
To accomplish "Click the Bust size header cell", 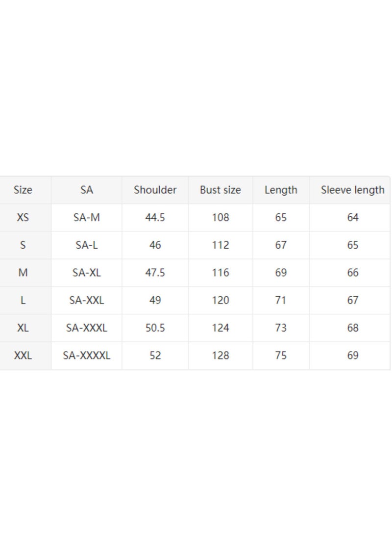I will tap(220, 190).
